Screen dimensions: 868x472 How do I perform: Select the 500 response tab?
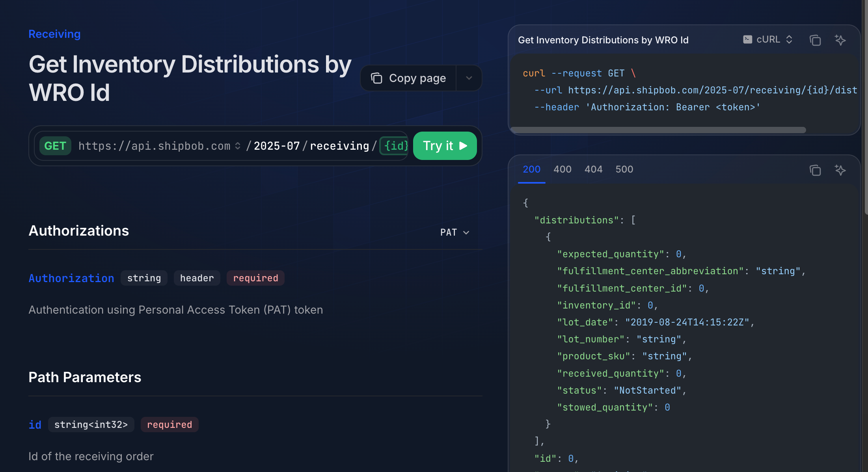click(624, 169)
